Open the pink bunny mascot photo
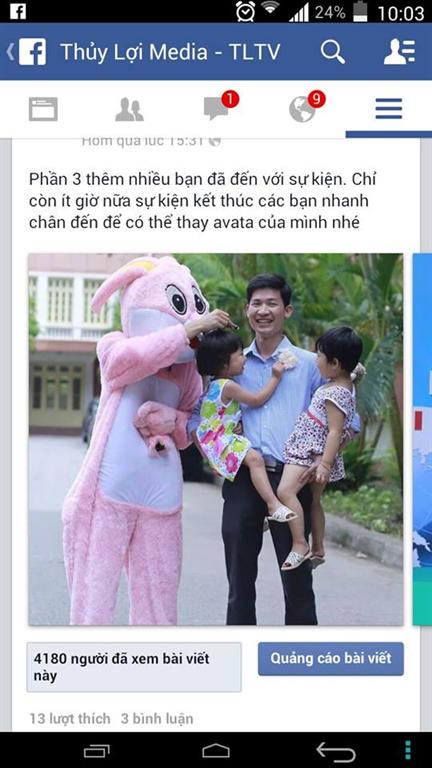The image size is (432, 768). click(x=216, y=439)
